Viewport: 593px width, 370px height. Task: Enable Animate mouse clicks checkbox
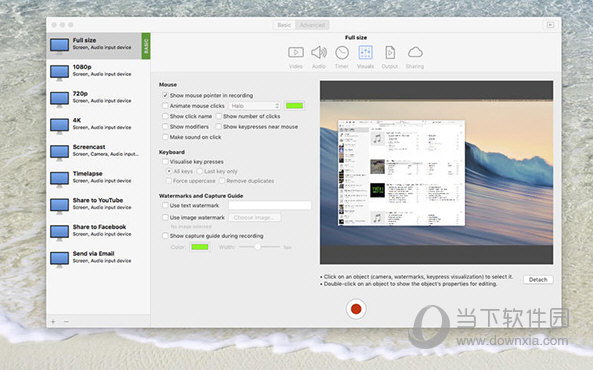point(165,106)
